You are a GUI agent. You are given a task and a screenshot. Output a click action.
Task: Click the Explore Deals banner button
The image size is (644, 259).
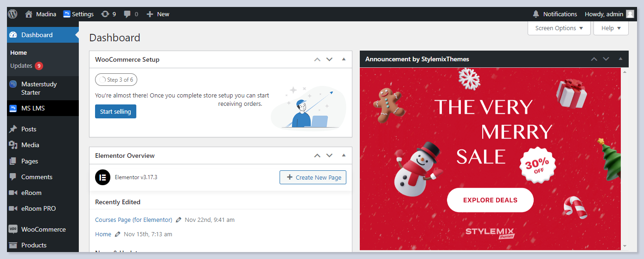point(490,200)
